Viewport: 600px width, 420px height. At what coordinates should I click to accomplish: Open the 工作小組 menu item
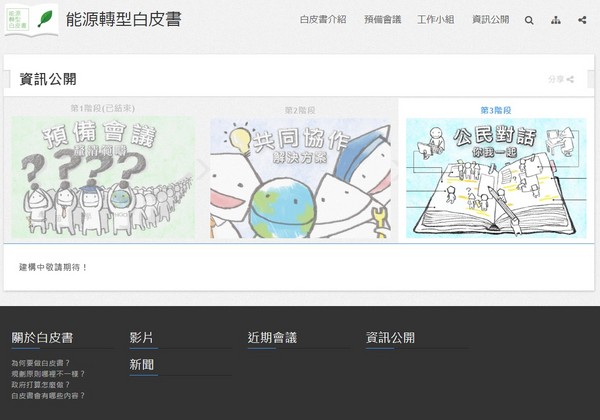click(435, 20)
